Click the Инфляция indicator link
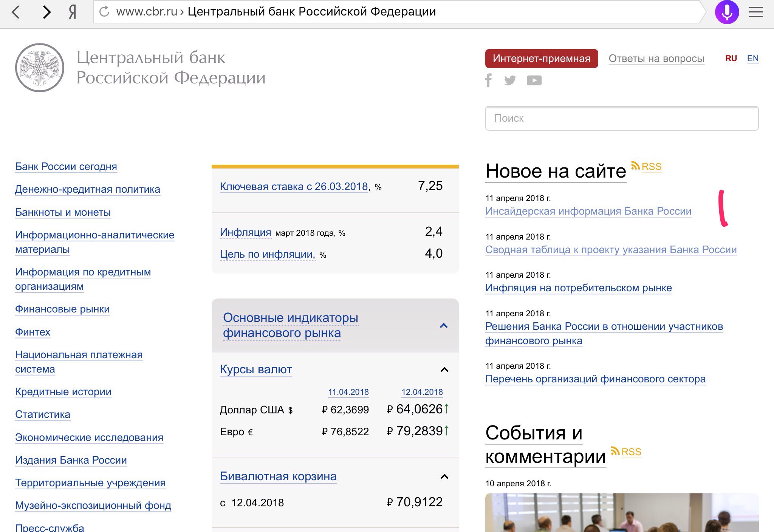Screen dimensions: 774x532 [246, 232]
